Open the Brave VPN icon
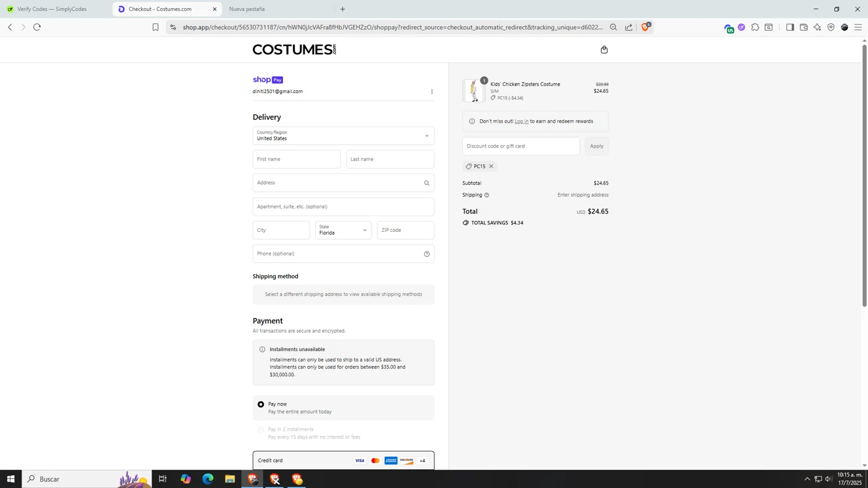This screenshot has height=488, width=868. tap(831, 27)
